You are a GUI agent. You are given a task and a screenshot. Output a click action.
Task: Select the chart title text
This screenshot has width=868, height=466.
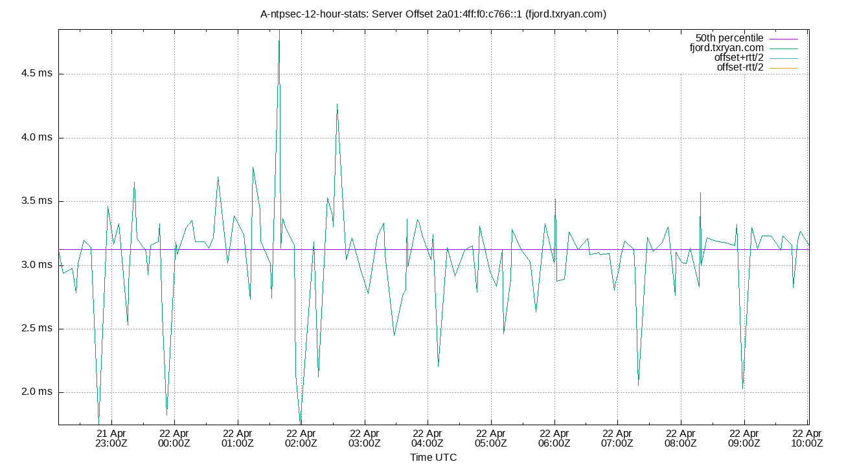tap(434, 14)
